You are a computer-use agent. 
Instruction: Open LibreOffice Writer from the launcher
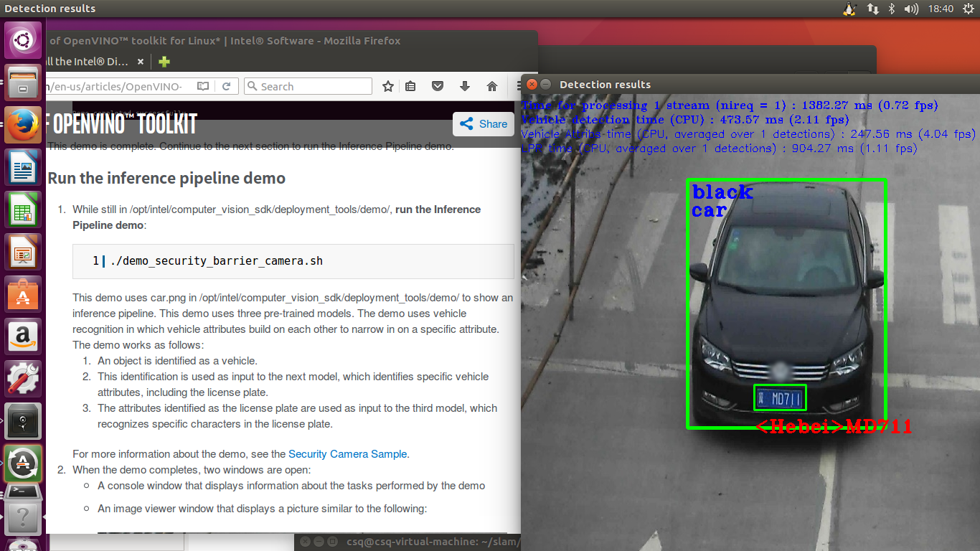click(24, 167)
